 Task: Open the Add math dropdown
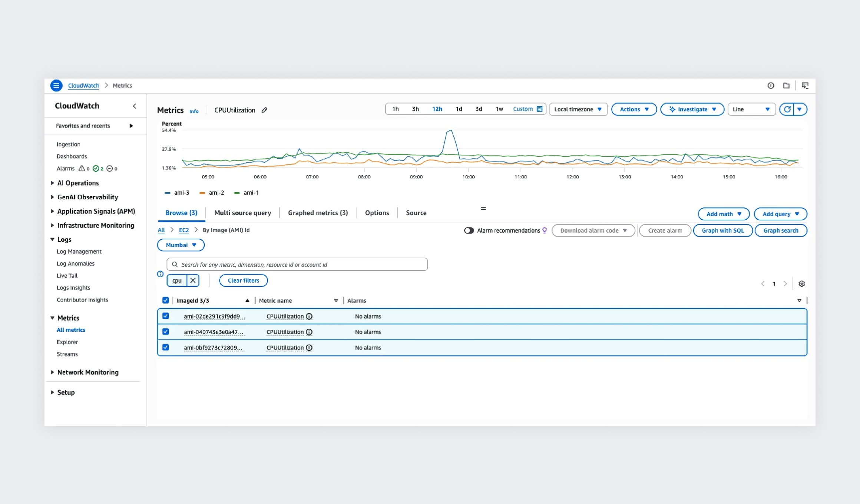click(724, 214)
